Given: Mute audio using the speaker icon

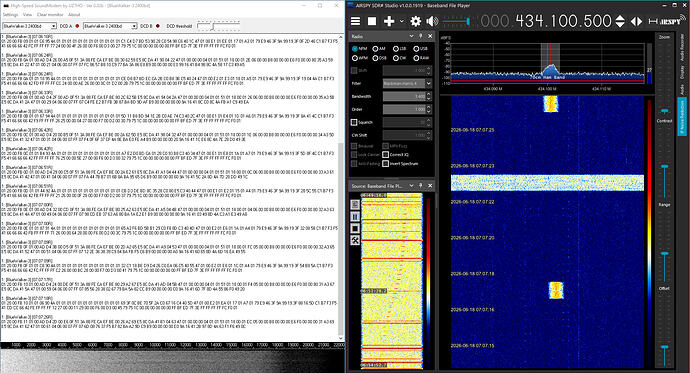Looking at the screenshot, I should 432,21.
